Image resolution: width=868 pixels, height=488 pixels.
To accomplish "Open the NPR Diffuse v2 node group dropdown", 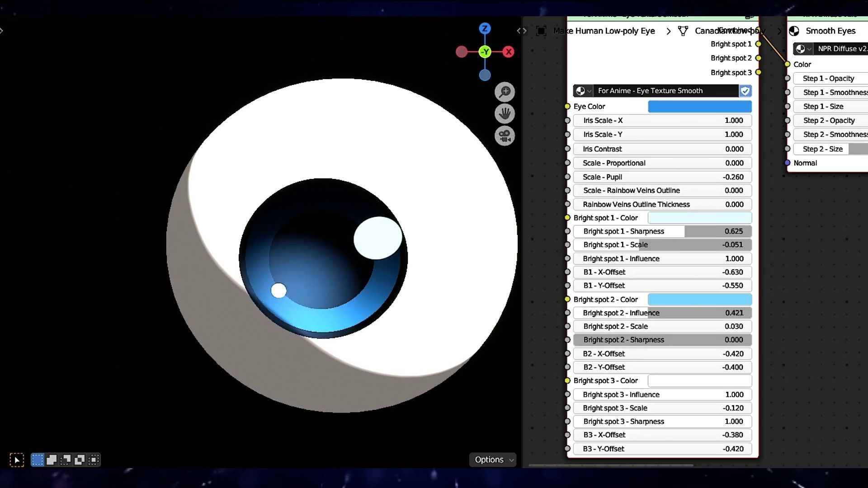I will tap(803, 49).
